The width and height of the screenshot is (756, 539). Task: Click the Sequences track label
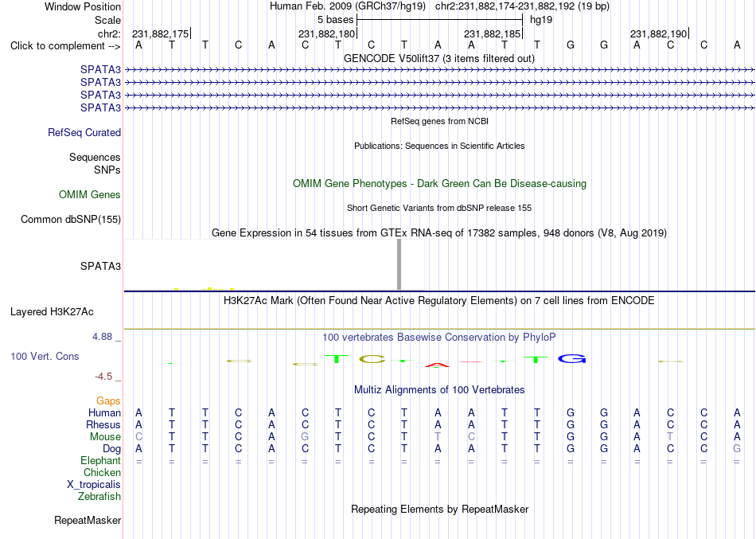(95, 158)
